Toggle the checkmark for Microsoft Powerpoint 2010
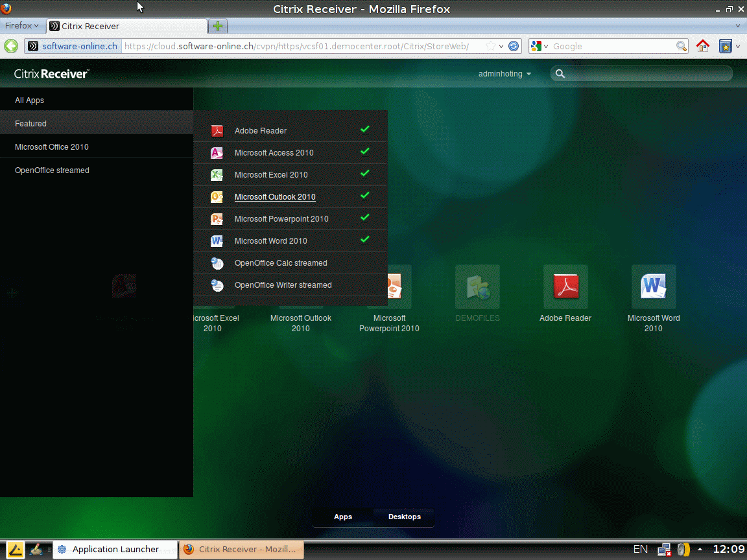The image size is (747, 560). 365,217
